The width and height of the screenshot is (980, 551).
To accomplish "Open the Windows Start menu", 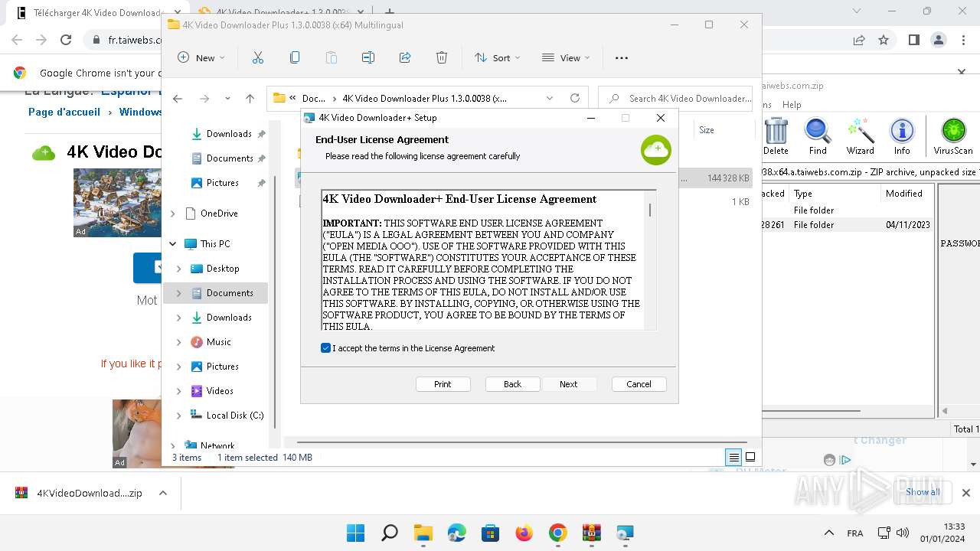I will [355, 533].
